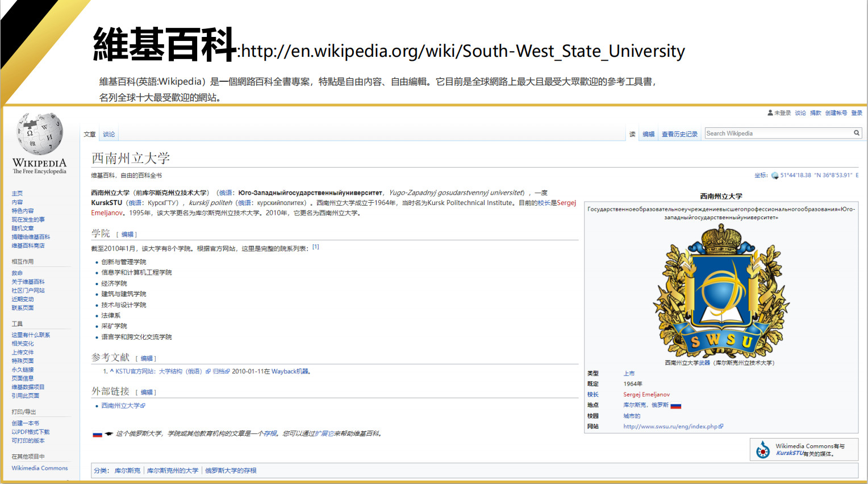Click the Russian flag in the infobox

pos(675,406)
